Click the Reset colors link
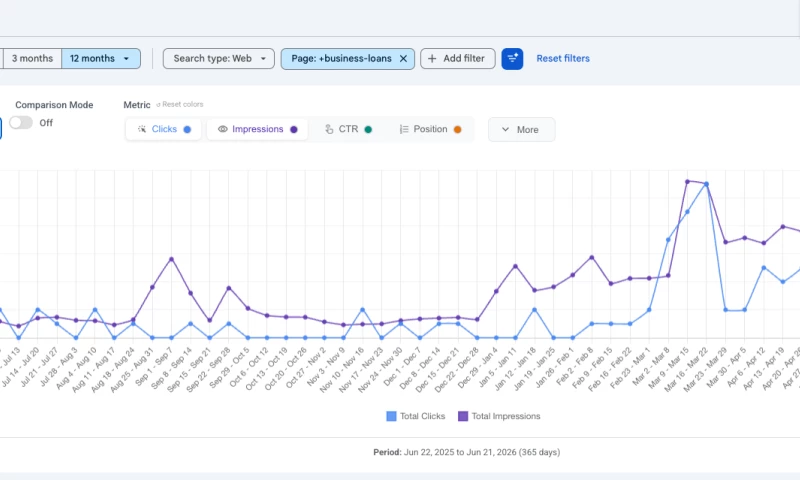 click(180, 105)
